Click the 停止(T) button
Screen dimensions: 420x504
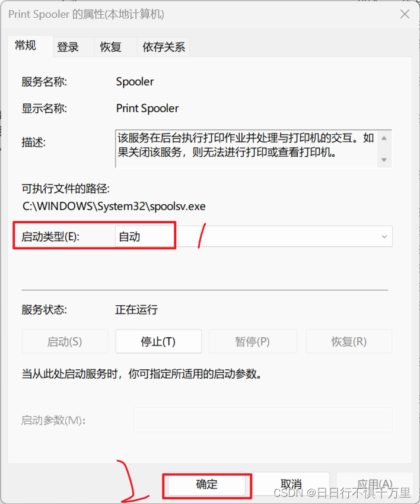[x=158, y=341]
